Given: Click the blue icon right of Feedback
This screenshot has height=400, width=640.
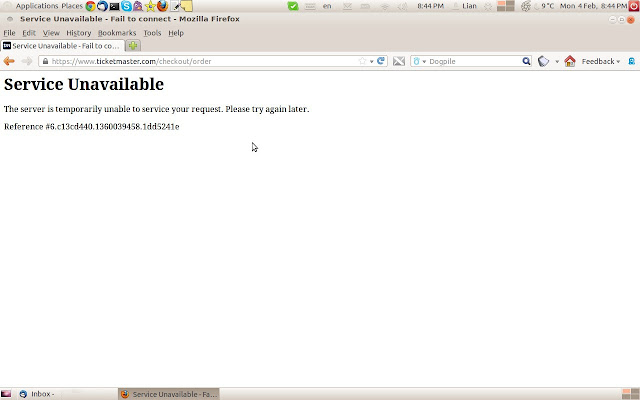Looking at the screenshot, I should pos(631,61).
